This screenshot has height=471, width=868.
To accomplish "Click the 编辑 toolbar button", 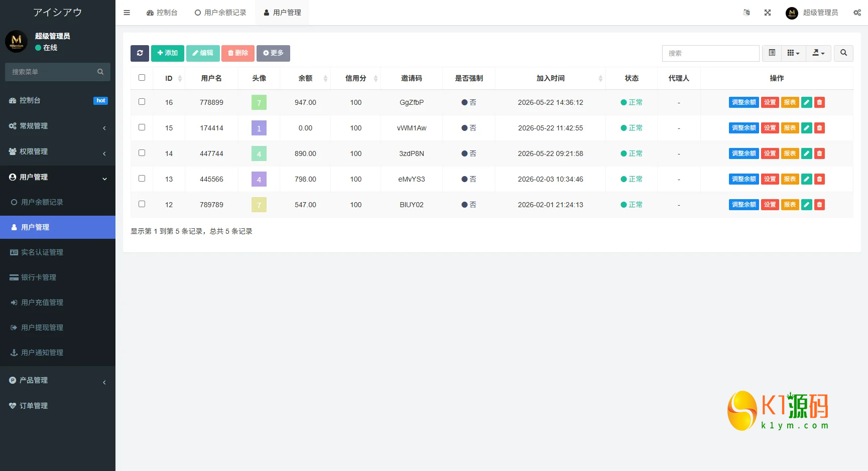I will [x=203, y=53].
